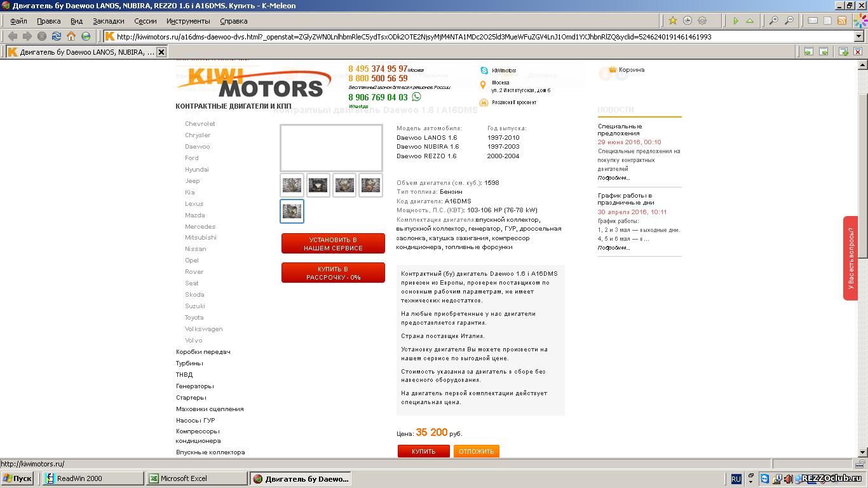
Task: Switch the RU language indicator
Action: [x=736, y=479]
